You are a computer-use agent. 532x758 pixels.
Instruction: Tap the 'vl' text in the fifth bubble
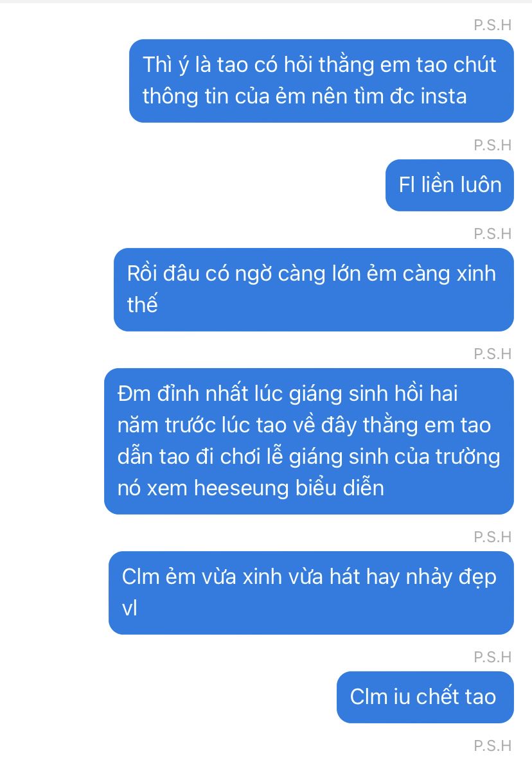pyautogui.click(x=130, y=608)
